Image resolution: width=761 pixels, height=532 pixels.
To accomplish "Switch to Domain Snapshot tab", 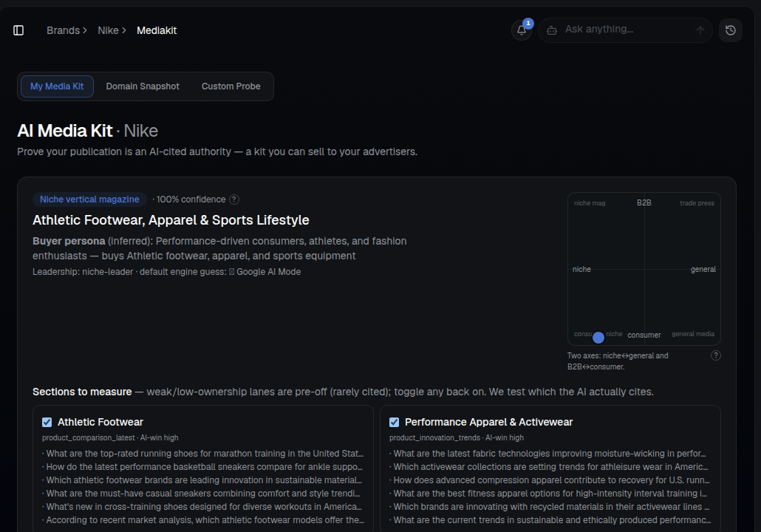I will (143, 86).
